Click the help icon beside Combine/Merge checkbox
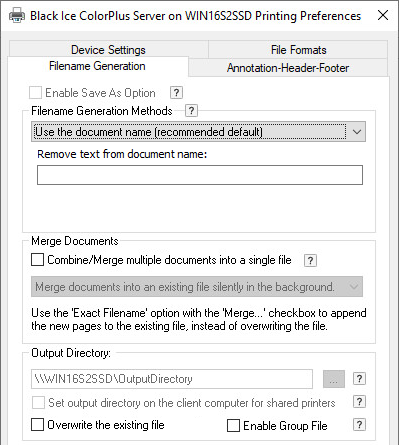399x445 pixels. point(310,260)
